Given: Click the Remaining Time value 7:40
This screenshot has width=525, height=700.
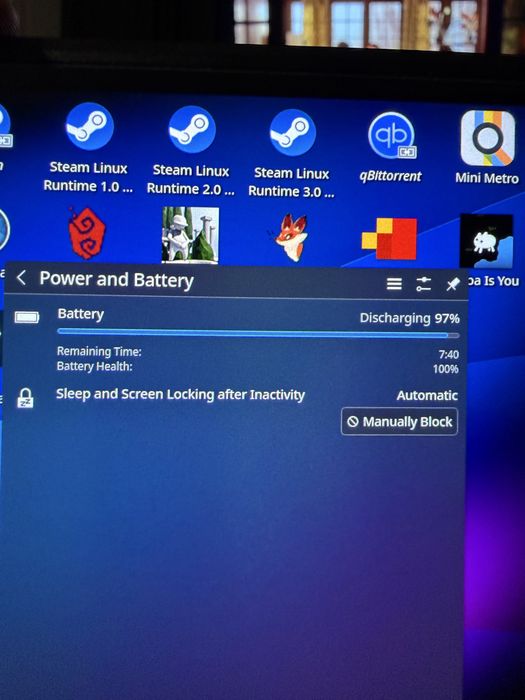Looking at the screenshot, I should point(449,354).
